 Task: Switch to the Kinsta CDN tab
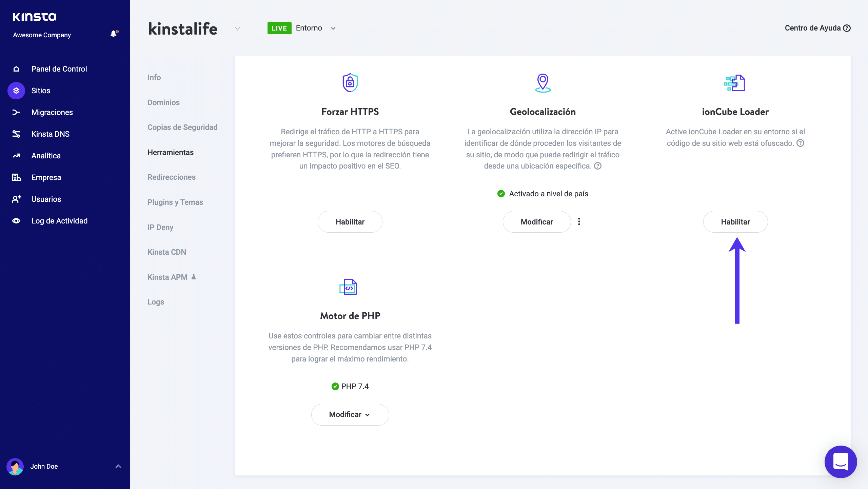point(167,252)
